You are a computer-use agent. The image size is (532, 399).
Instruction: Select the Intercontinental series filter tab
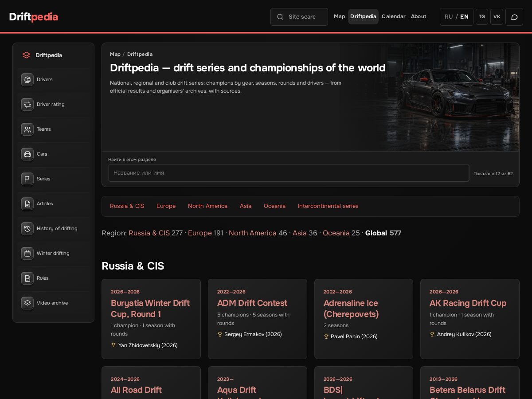point(328,206)
